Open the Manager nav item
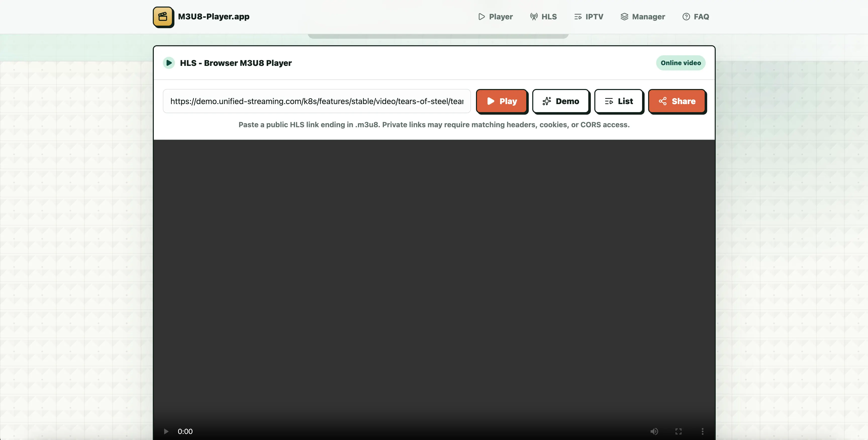Viewport: 868px width, 440px height. pyautogui.click(x=643, y=17)
